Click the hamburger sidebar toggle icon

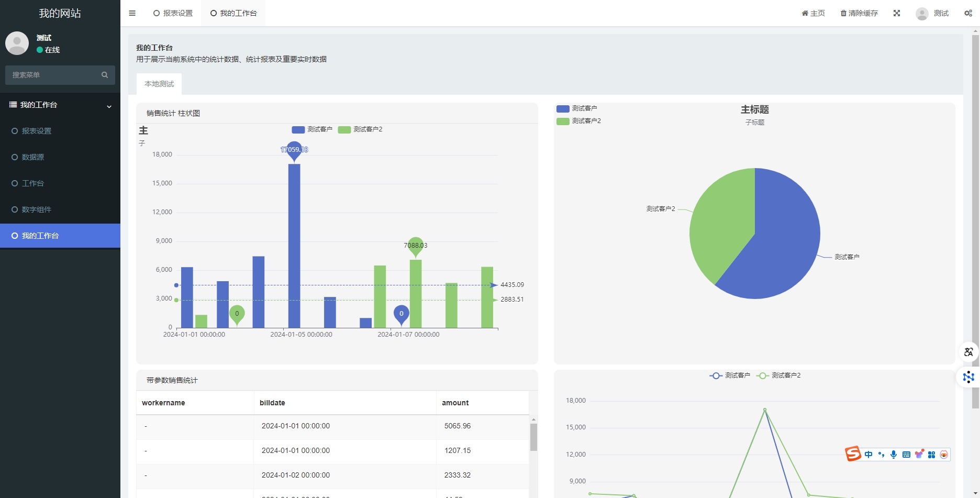click(132, 13)
